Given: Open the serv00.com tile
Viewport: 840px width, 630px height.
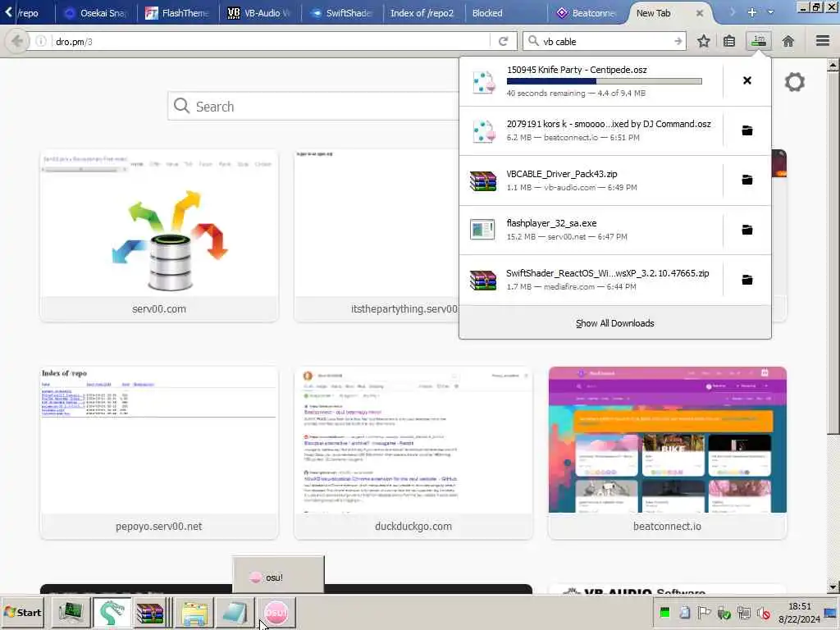Looking at the screenshot, I should [x=159, y=235].
